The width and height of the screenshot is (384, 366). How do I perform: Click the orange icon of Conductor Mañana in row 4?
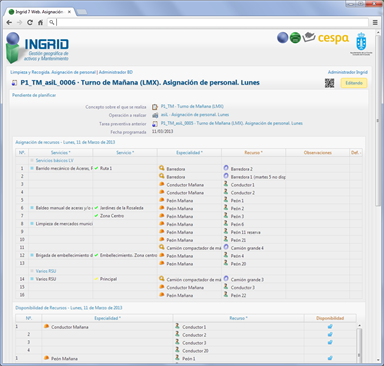pos(162,192)
